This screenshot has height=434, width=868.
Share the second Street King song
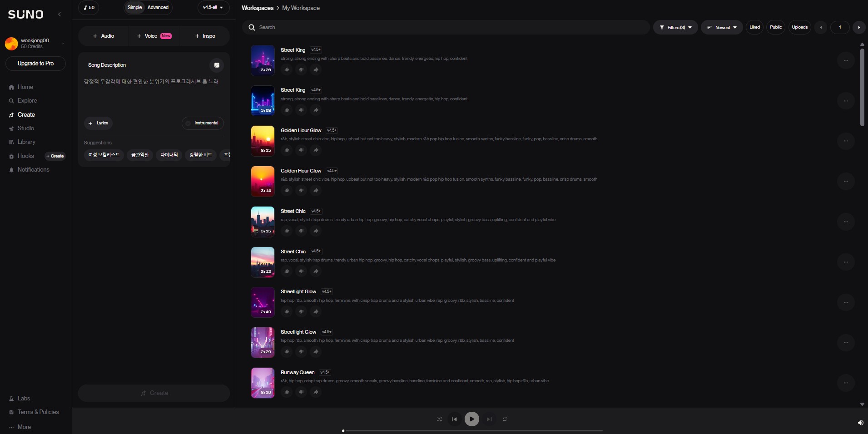coord(316,110)
